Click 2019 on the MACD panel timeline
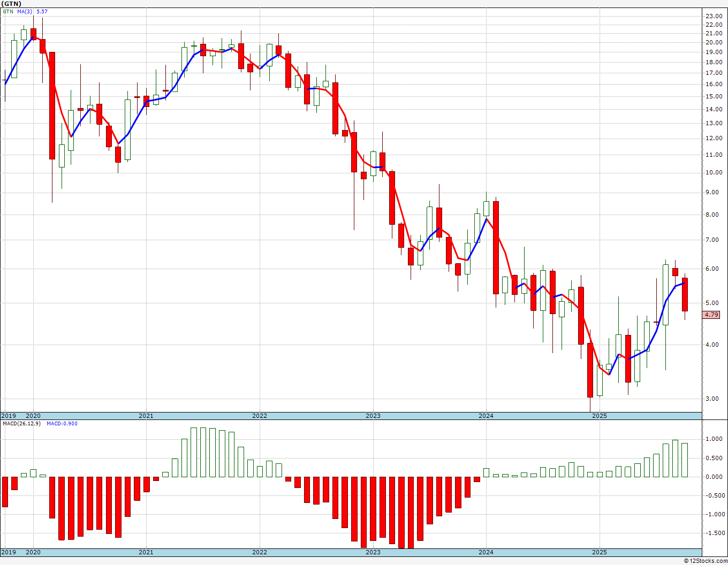 pos(8,553)
